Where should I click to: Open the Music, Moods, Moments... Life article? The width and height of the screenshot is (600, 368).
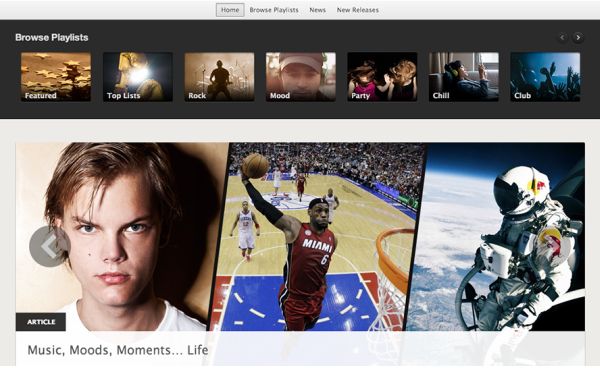coord(118,350)
